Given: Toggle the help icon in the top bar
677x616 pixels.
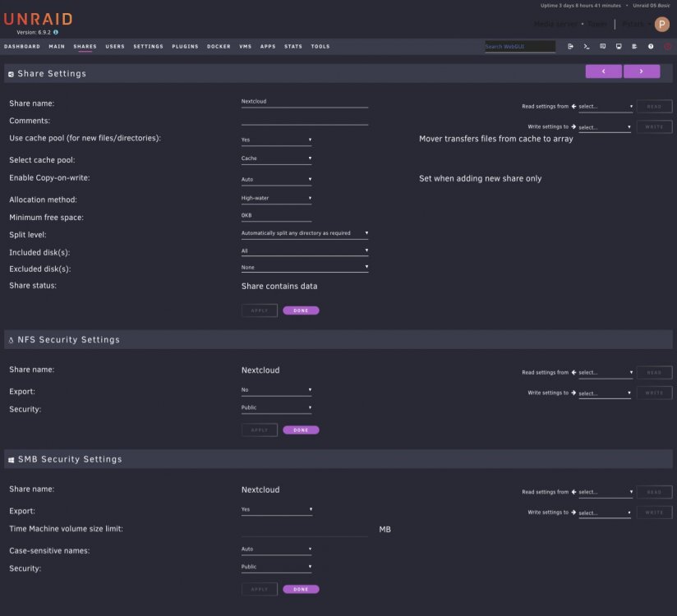Looking at the screenshot, I should [651, 46].
